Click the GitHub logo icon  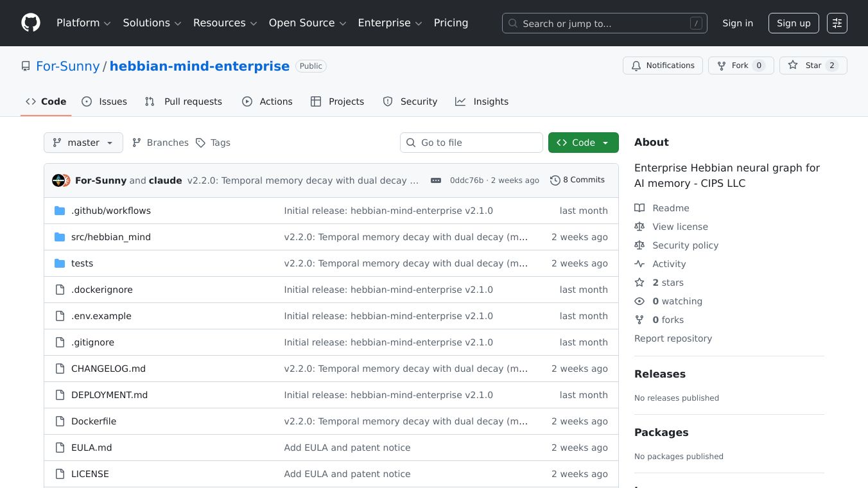pyautogui.click(x=31, y=23)
